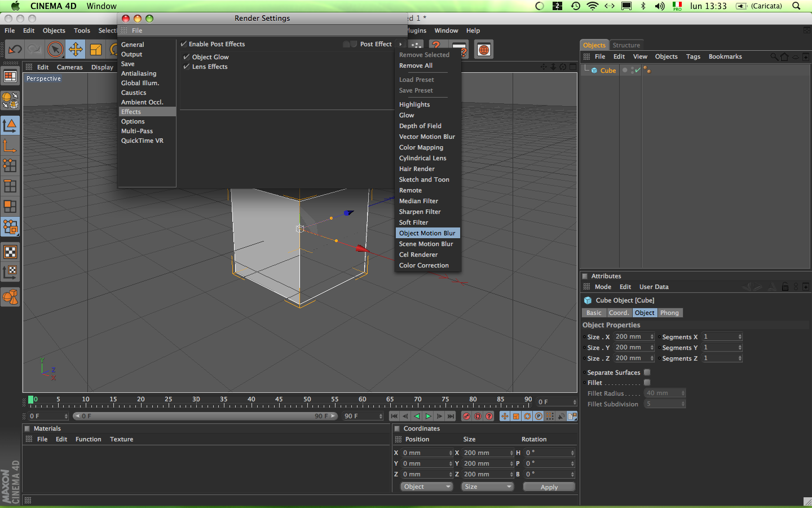The height and width of the screenshot is (508, 812).
Task: Choose Object Motion Blur from menu
Action: pos(427,233)
